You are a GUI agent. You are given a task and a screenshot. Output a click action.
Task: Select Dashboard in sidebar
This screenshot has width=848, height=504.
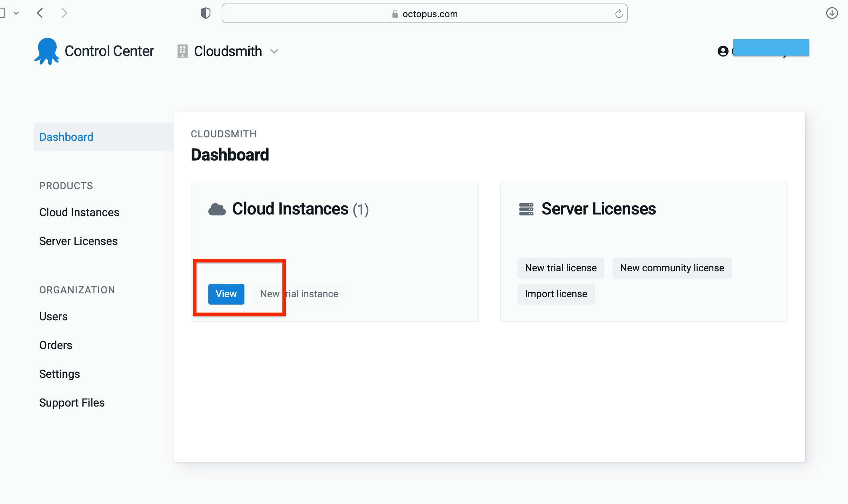(x=66, y=137)
